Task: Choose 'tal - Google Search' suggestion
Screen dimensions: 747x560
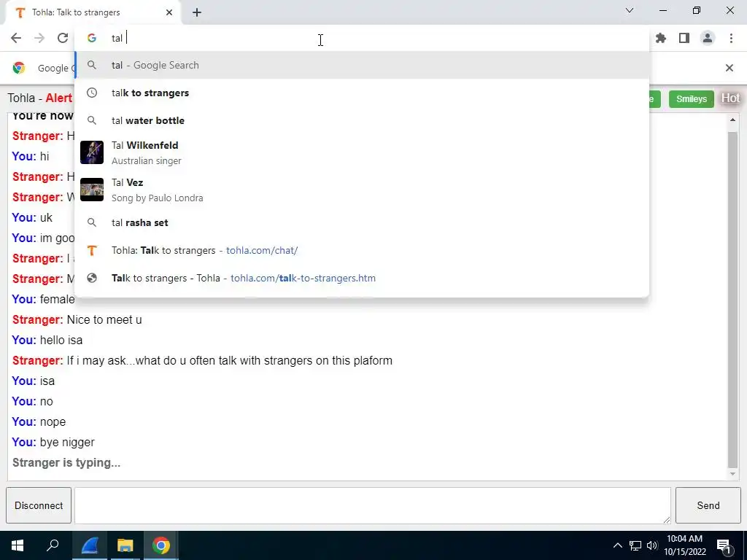Action: pos(362,65)
